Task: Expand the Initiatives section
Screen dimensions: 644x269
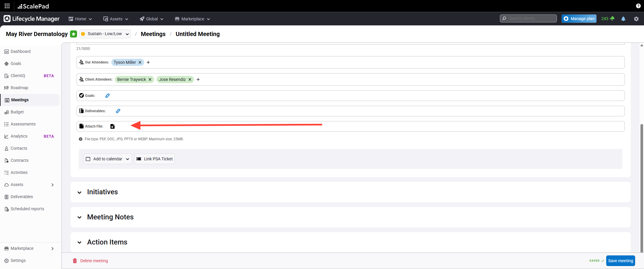Action: pos(79,192)
